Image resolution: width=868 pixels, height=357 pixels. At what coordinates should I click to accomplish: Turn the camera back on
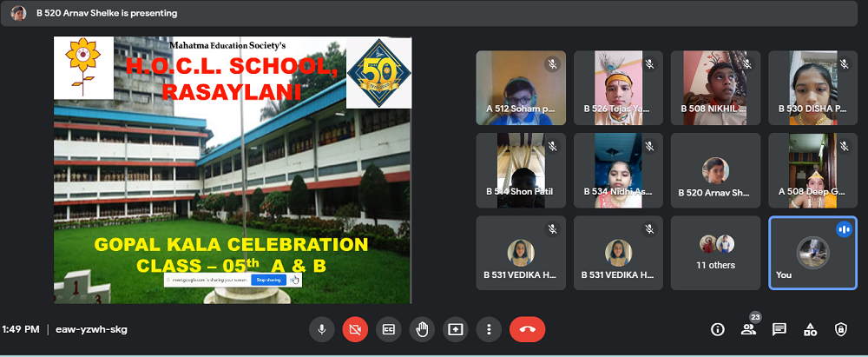point(354,329)
